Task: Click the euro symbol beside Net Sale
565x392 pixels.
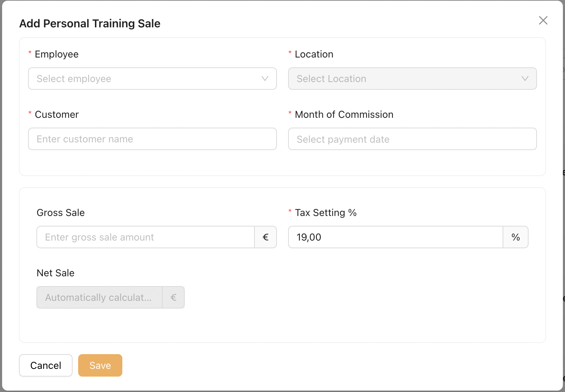Action: (x=173, y=297)
